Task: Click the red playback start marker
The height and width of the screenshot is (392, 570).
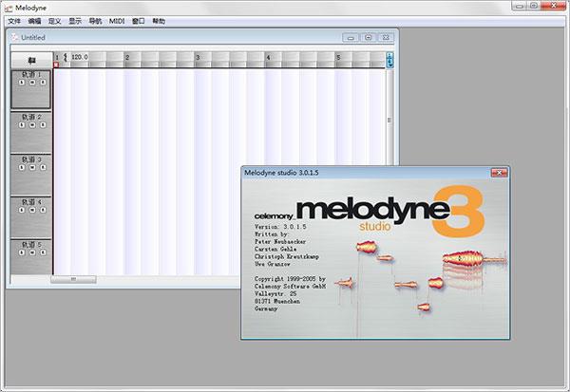Action: pos(56,65)
